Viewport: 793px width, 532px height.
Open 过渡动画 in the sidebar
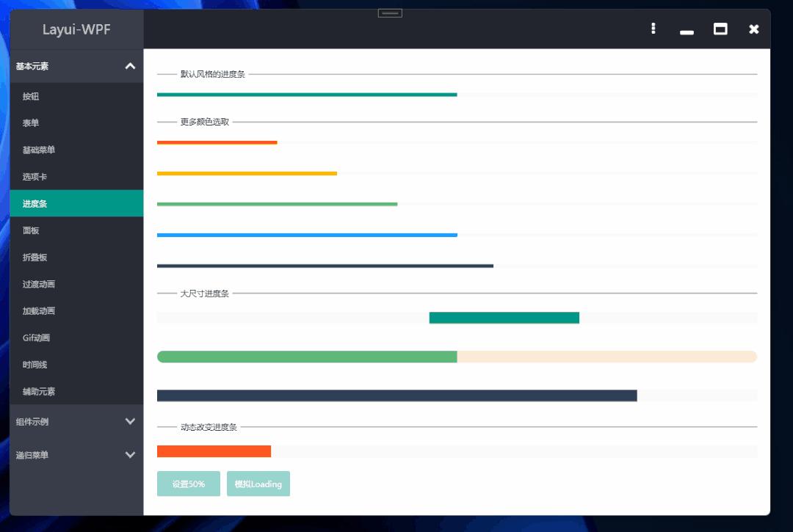point(76,284)
